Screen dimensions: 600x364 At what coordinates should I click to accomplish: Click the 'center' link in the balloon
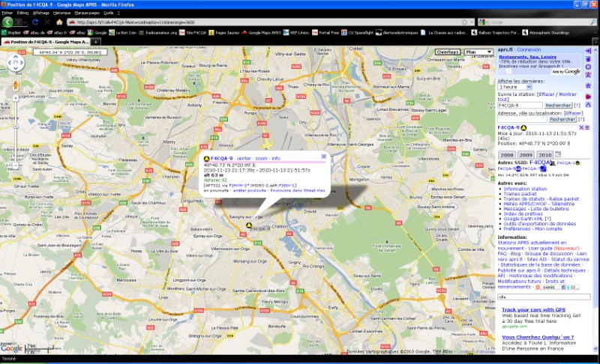click(244, 158)
